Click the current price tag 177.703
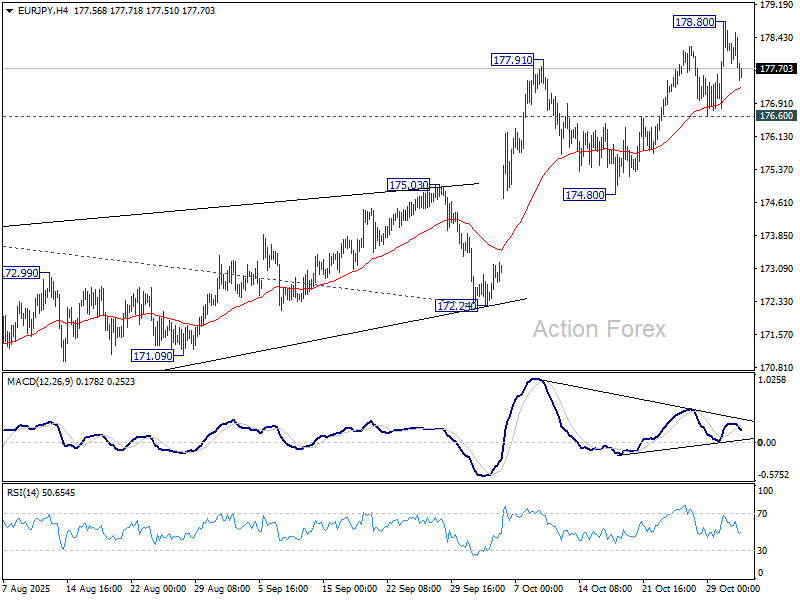Viewport: 800px width, 600px height. coord(777,69)
